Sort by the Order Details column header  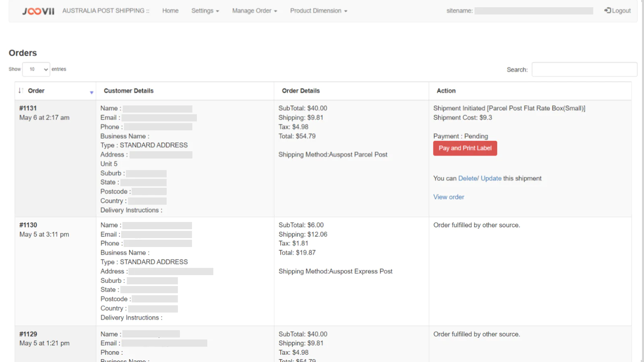coord(301,91)
